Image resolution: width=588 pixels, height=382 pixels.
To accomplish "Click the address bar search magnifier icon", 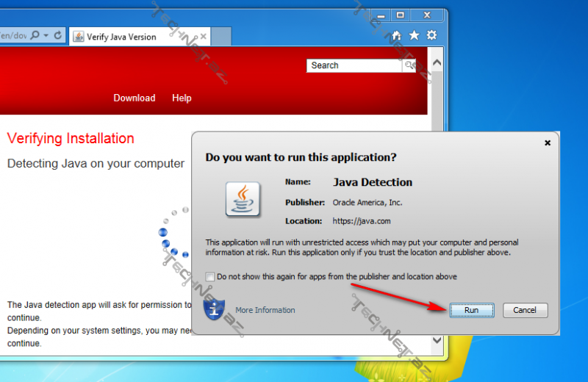I will [35, 35].
